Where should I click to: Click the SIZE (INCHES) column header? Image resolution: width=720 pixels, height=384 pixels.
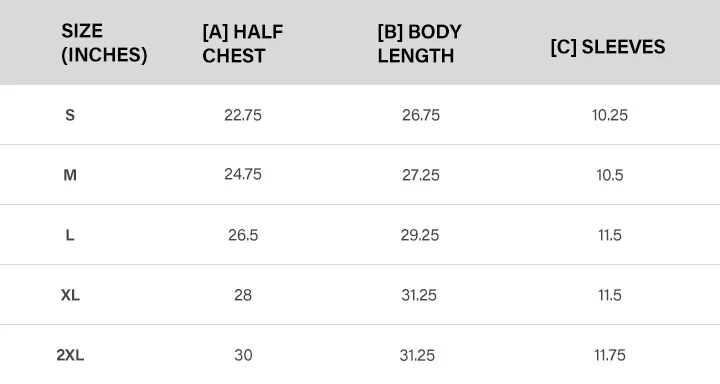(x=104, y=43)
